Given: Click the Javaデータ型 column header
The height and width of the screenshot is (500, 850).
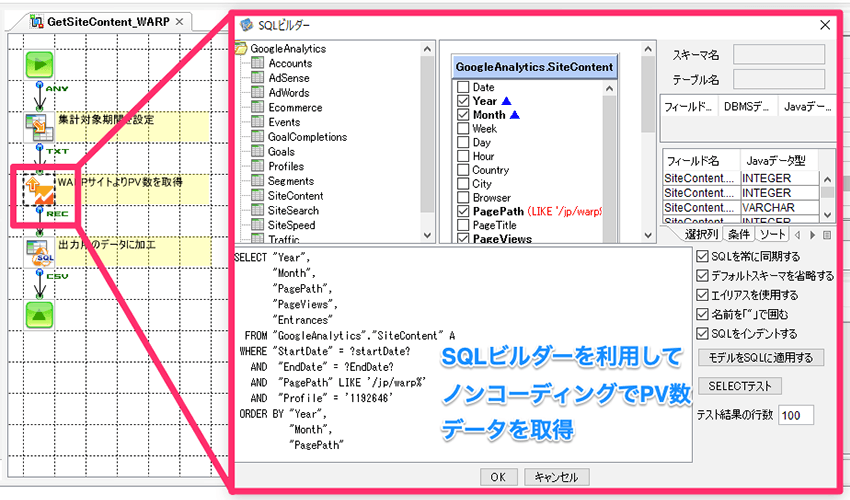Looking at the screenshot, I should tap(779, 161).
